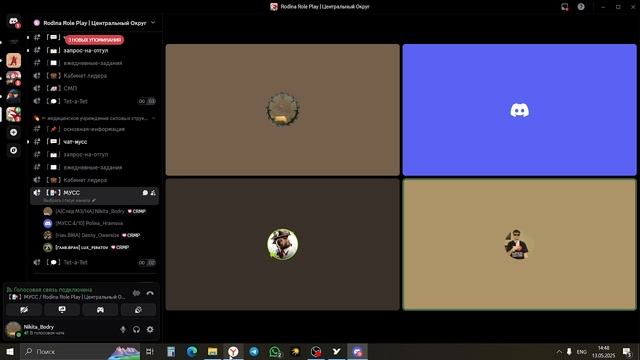Start an activity with game controller icon
Screen dimensions: 640x360
pos(100,310)
